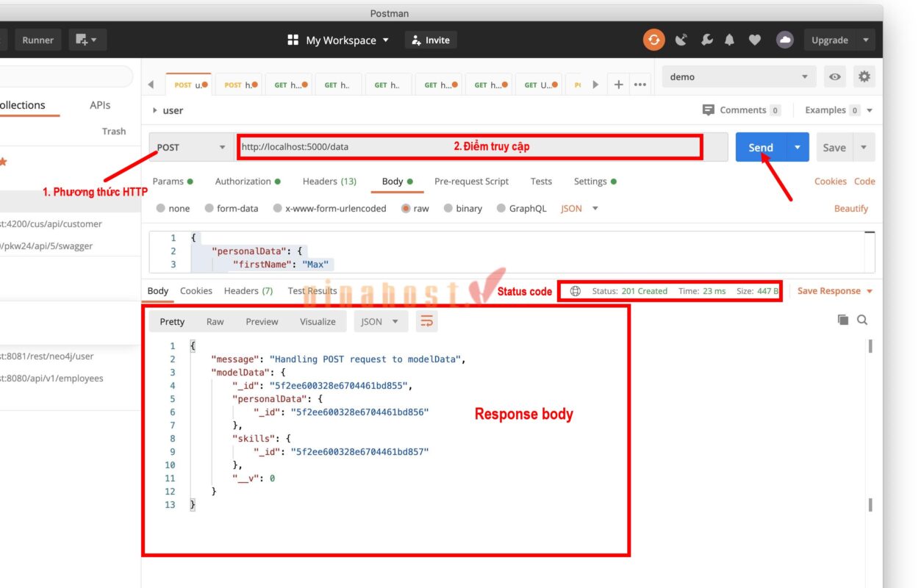924x588 pixels.
Task: Select the none body radio option
Action: 162,209
